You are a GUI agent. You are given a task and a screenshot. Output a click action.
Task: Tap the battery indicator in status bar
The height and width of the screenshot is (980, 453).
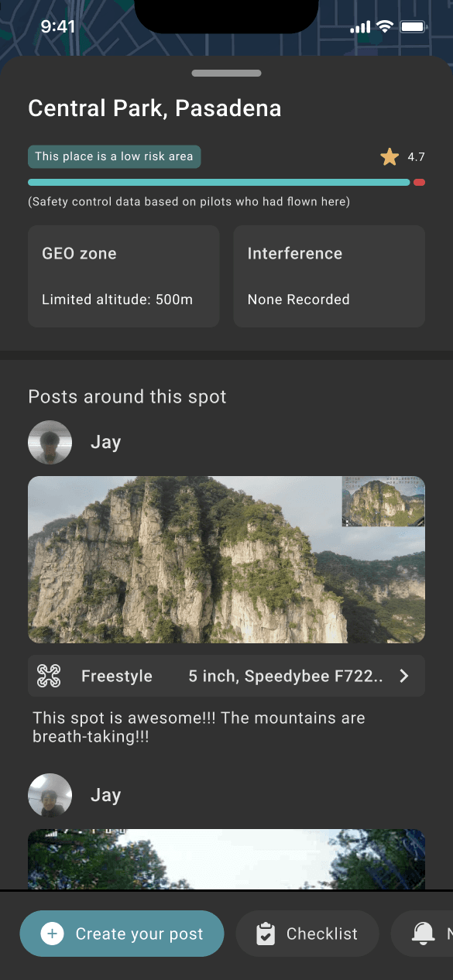pos(414,27)
